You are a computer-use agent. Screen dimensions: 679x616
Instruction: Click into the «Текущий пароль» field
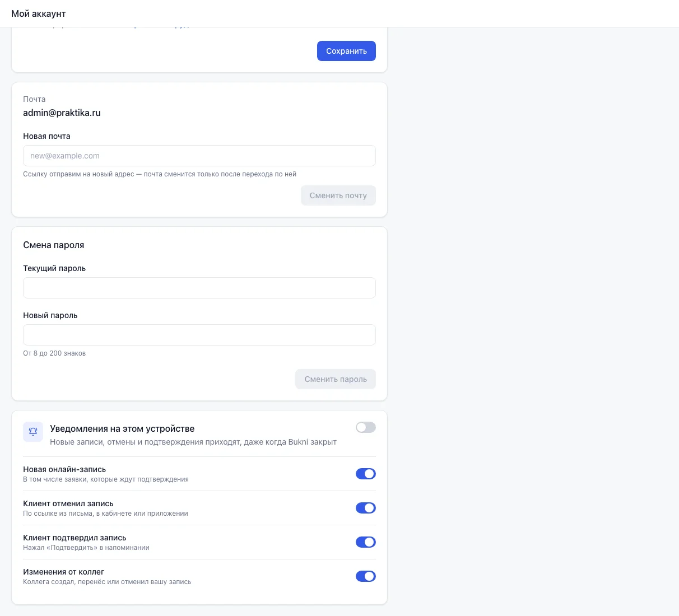pyautogui.click(x=199, y=288)
